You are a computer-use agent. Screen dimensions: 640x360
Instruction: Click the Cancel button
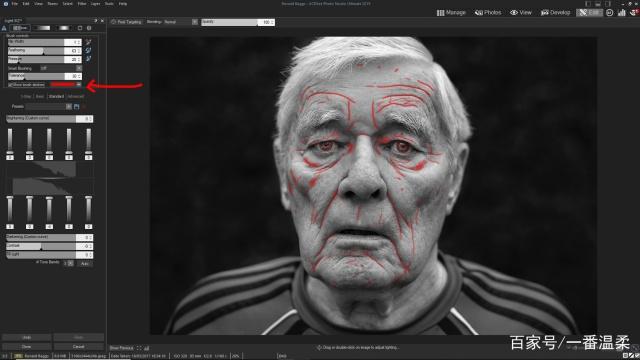coord(78,347)
